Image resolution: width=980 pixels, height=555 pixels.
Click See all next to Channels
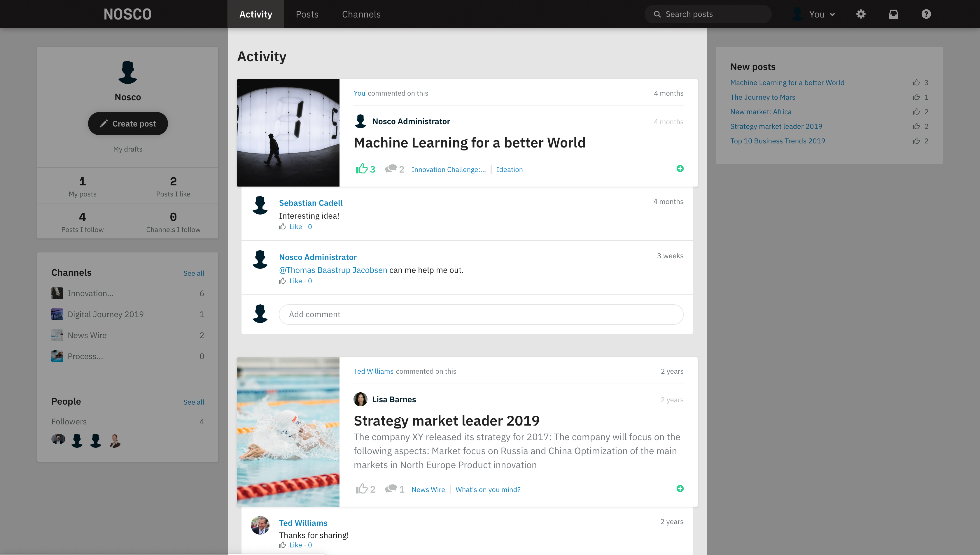click(x=194, y=273)
